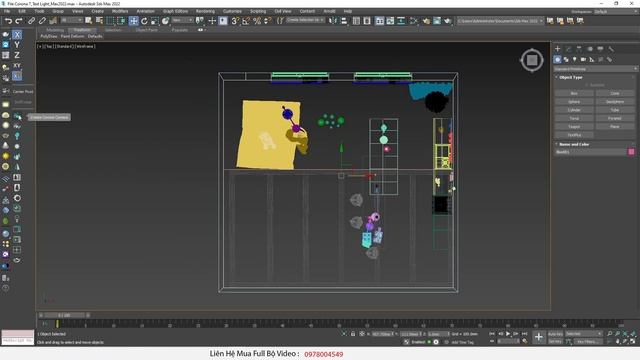Activate the Select and Rotate tool
The width and height of the screenshot is (640, 360).
click(x=144, y=20)
